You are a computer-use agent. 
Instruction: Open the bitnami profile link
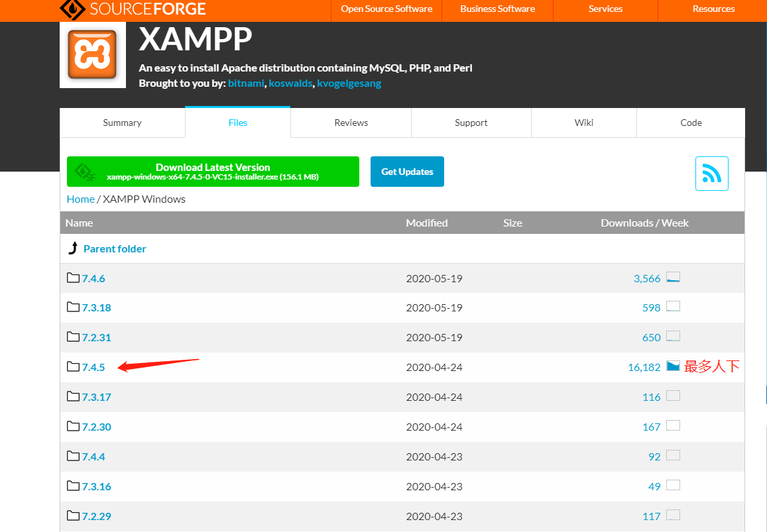coord(246,83)
